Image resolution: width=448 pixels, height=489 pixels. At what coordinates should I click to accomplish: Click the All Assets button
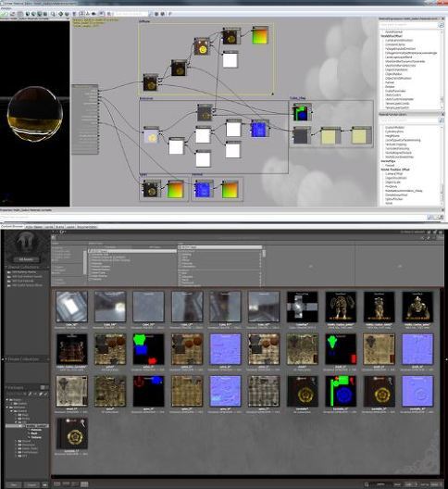(25, 259)
